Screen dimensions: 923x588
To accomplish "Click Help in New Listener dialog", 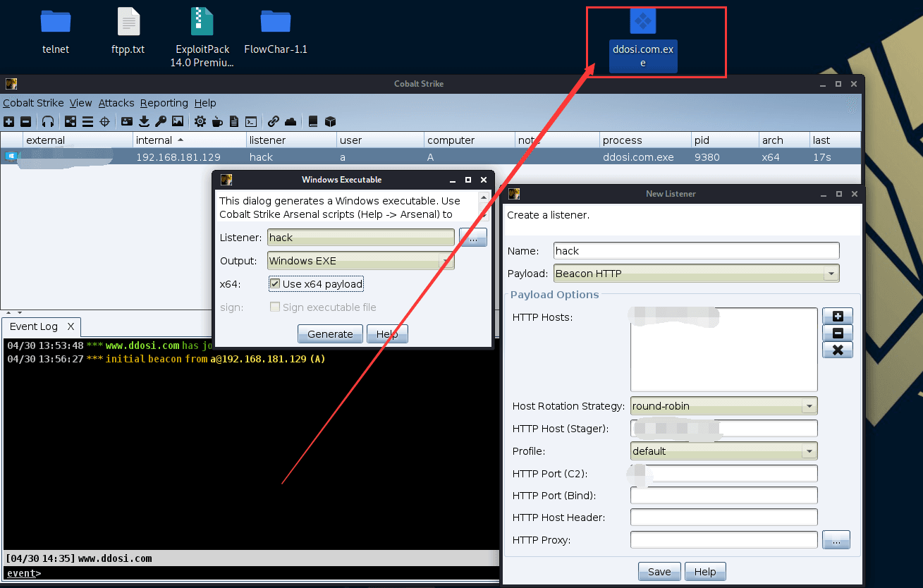I will [705, 572].
